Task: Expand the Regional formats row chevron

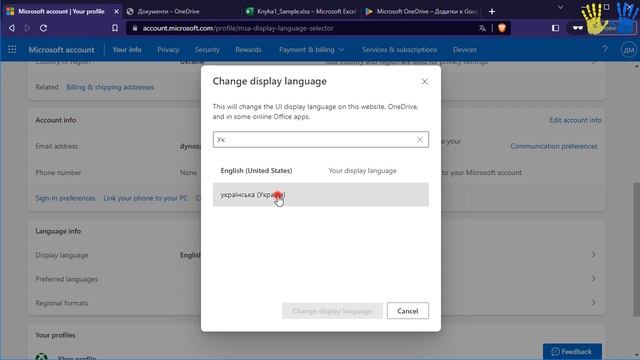Action: tap(593, 302)
